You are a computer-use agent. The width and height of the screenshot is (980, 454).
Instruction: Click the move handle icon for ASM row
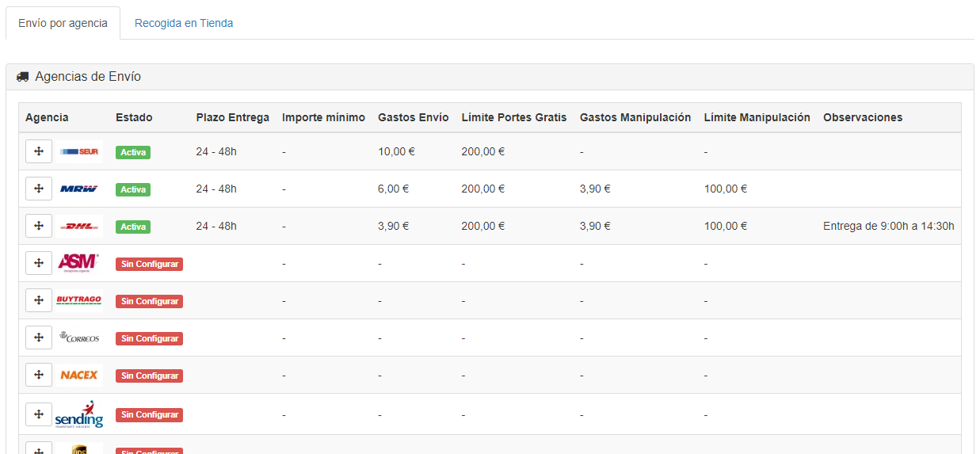point(39,263)
